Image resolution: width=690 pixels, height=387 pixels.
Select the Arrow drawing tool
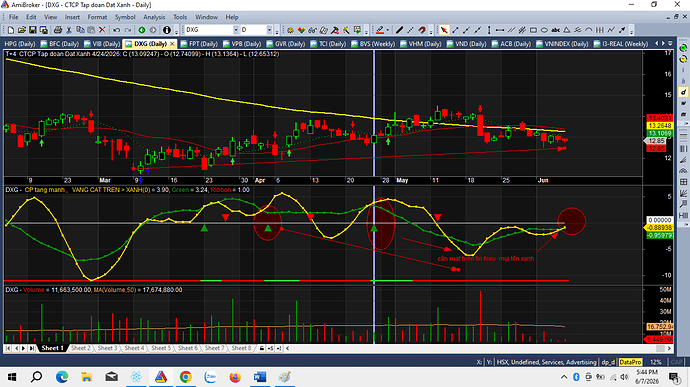(622, 30)
